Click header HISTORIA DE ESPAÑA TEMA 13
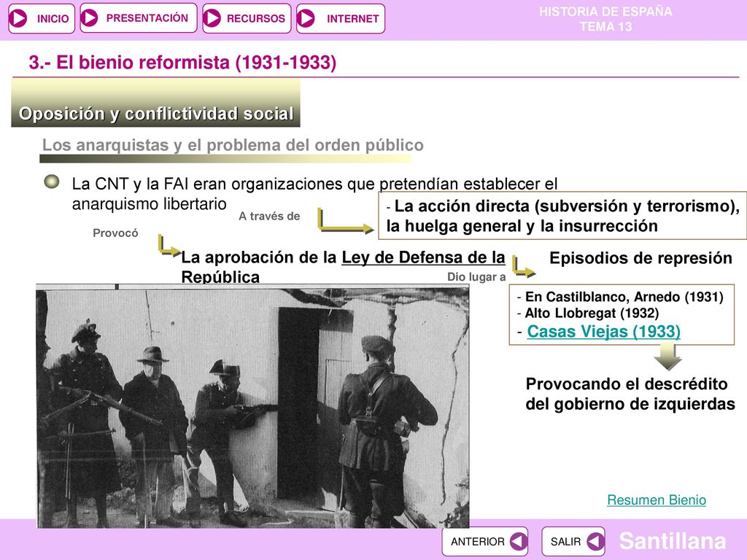This screenshot has height=560, width=747. click(x=605, y=19)
